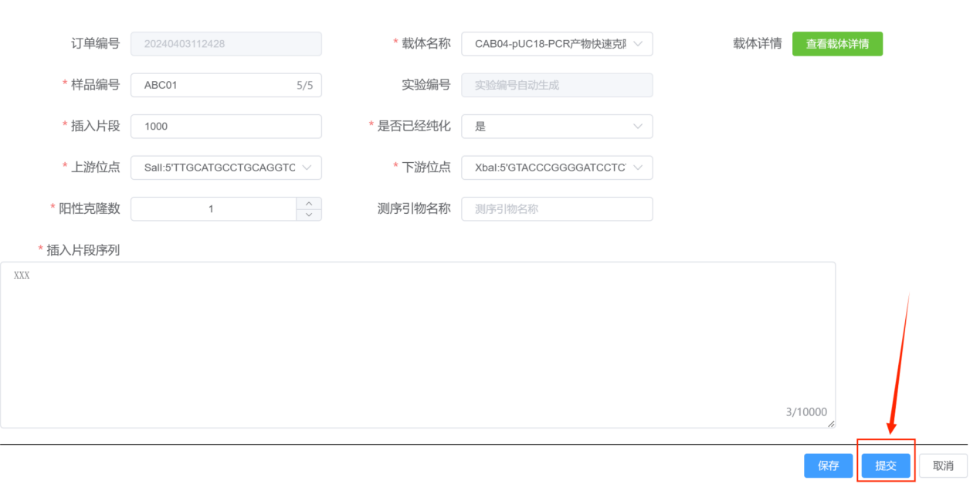Click into the 插入片段 field showing 1000
Screen dimensions: 980x484
(226, 127)
